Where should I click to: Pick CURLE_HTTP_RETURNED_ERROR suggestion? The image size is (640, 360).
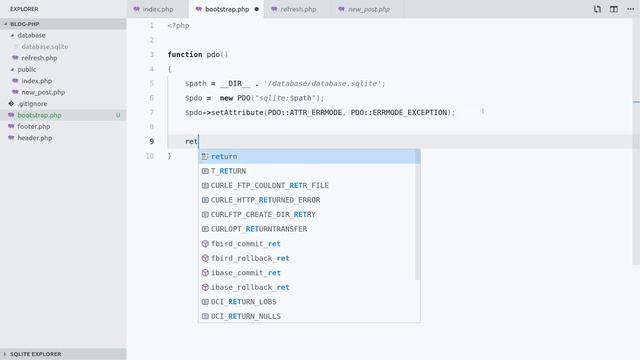pyautogui.click(x=309, y=200)
